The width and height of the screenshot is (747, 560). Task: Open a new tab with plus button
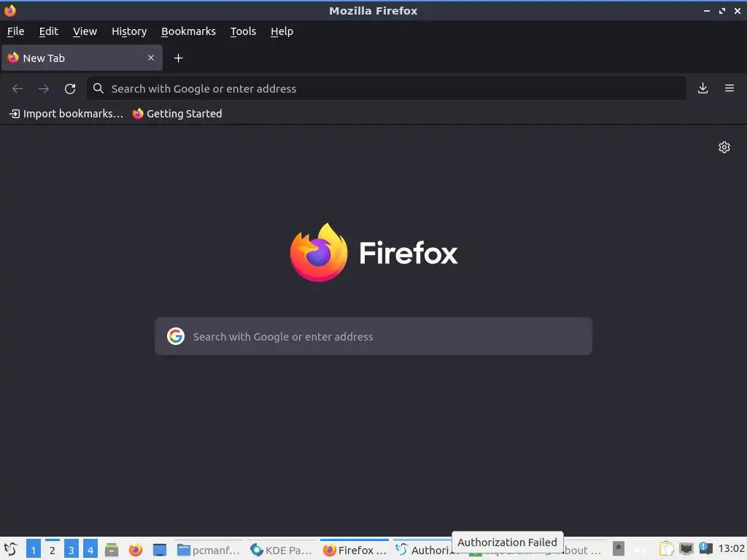pos(178,58)
